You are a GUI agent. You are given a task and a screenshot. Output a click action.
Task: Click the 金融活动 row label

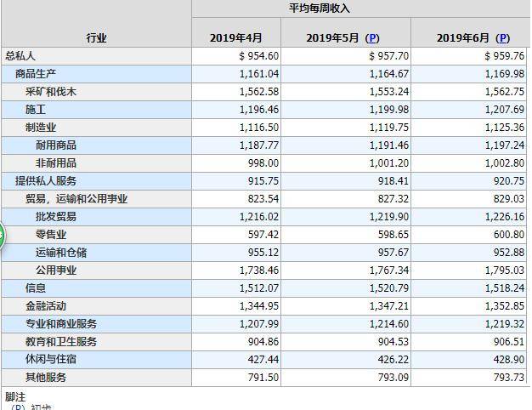(x=46, y=306)
